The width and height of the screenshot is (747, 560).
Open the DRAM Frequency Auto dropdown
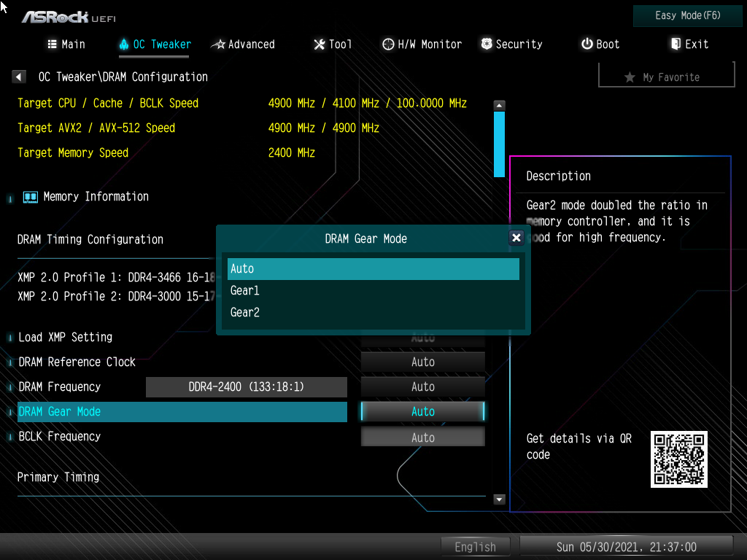pos(422,387)
